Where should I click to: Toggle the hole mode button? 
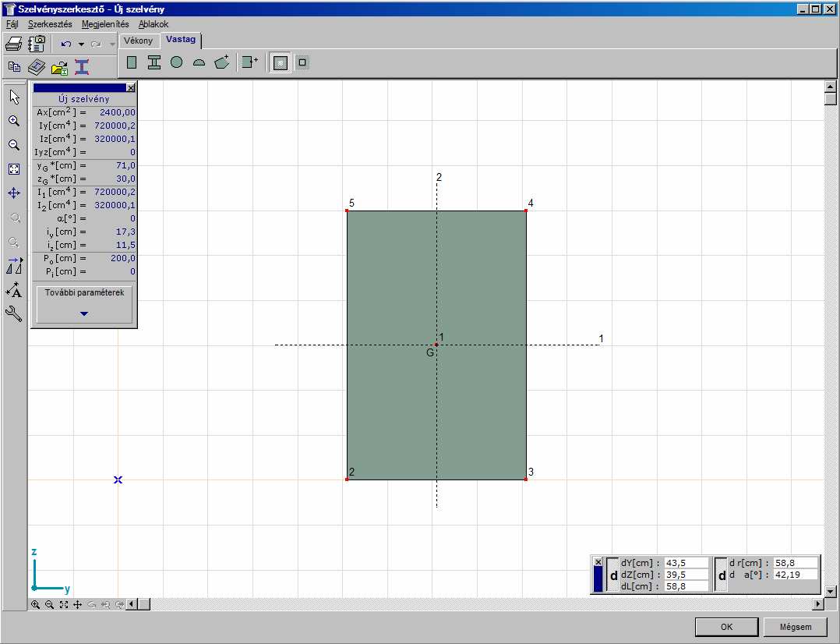[x=302, y=62]
